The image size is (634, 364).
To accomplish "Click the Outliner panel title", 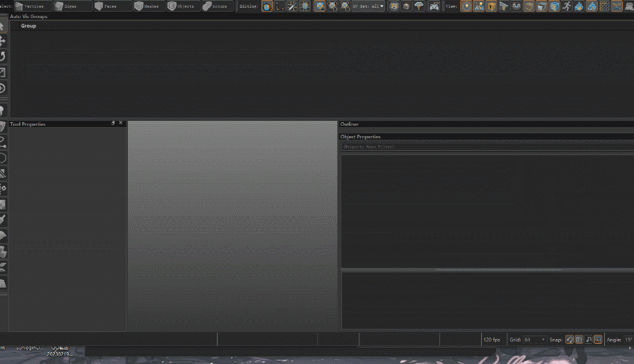I will pyautogui.click(x=350, y=124).
